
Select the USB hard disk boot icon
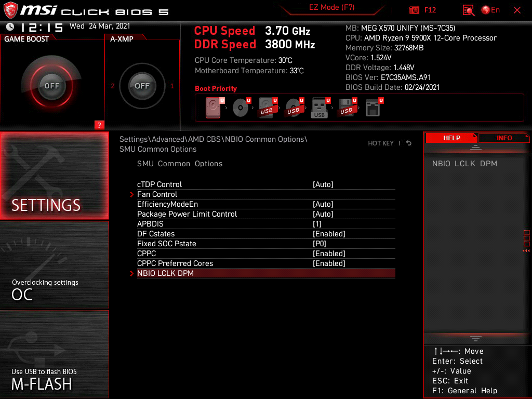point(268,108)
